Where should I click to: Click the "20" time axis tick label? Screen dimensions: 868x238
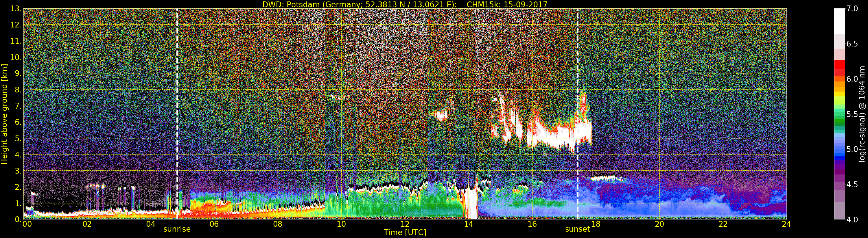[659, 224]
